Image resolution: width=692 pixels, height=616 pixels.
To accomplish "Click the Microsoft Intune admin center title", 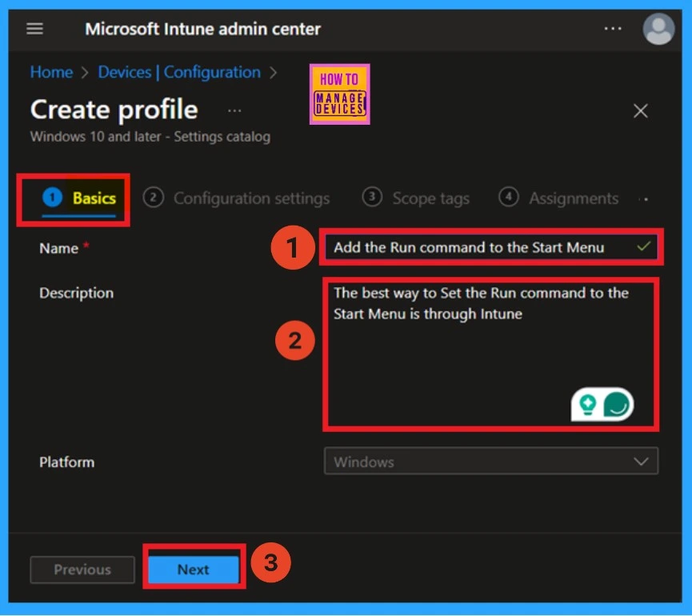I will (202, 29).
